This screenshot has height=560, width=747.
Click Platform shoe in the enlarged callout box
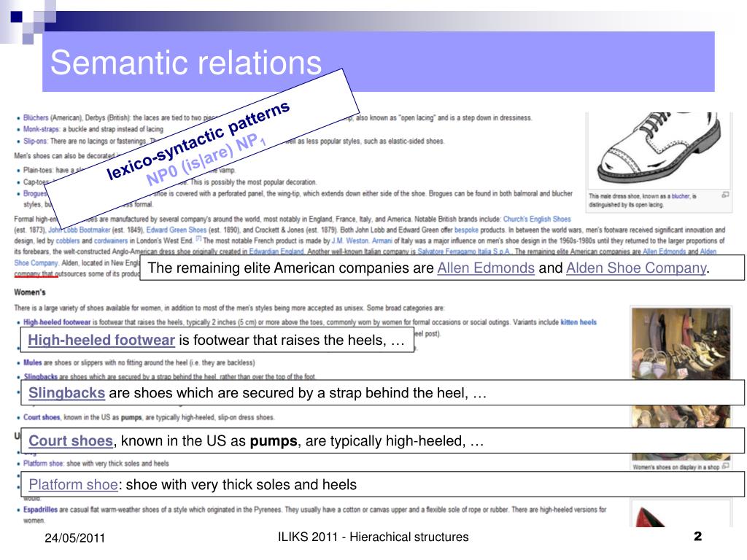pyautogui.click(x=74, y=485)
